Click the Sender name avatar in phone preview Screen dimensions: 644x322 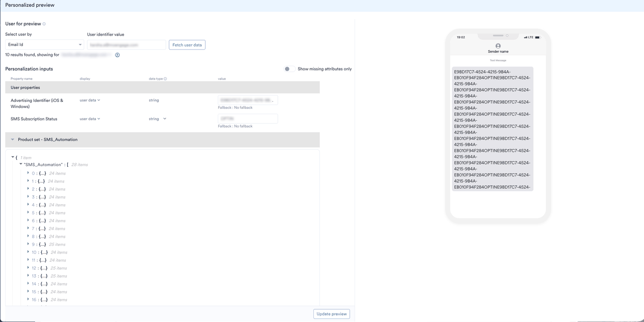498,46
